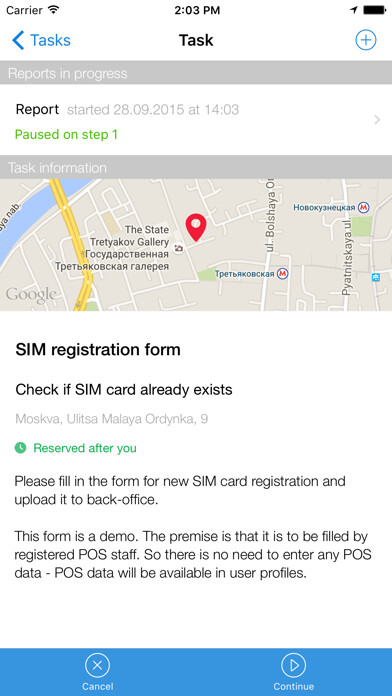This screenshot has height=696, width=392.
Task: Tap the Третьяковская metro station icon
Action: (x=282, y=274)
